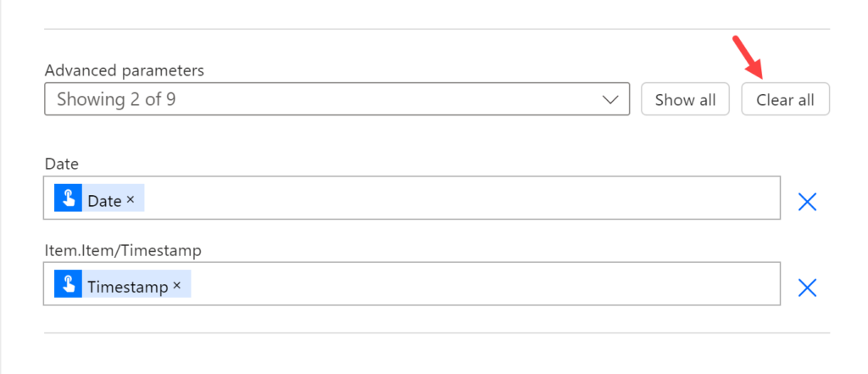Click the manual trigger icon in Date token
The height and width of the screenshot is (374, 868).
[67, 198]
